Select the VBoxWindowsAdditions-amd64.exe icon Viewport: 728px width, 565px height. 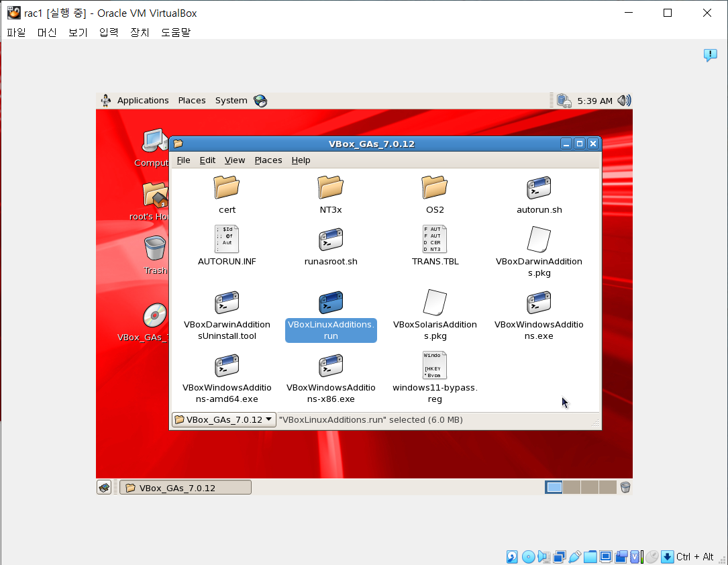(227, 366)
